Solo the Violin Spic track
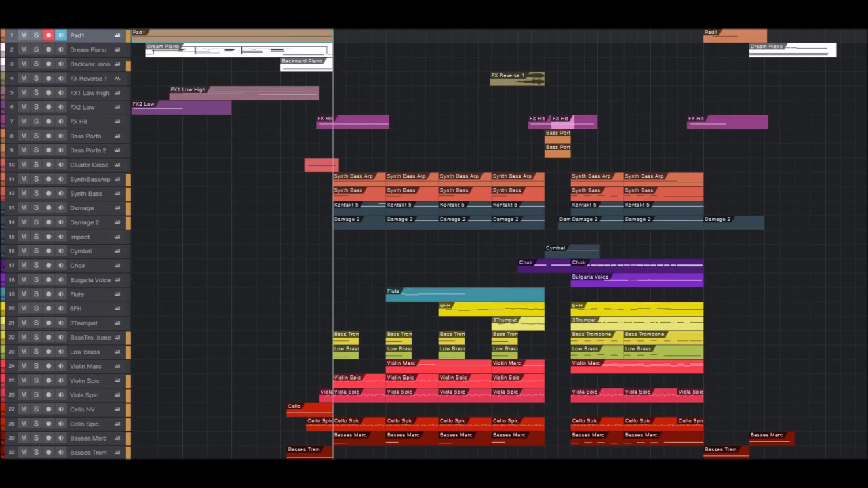 point(36,380)
